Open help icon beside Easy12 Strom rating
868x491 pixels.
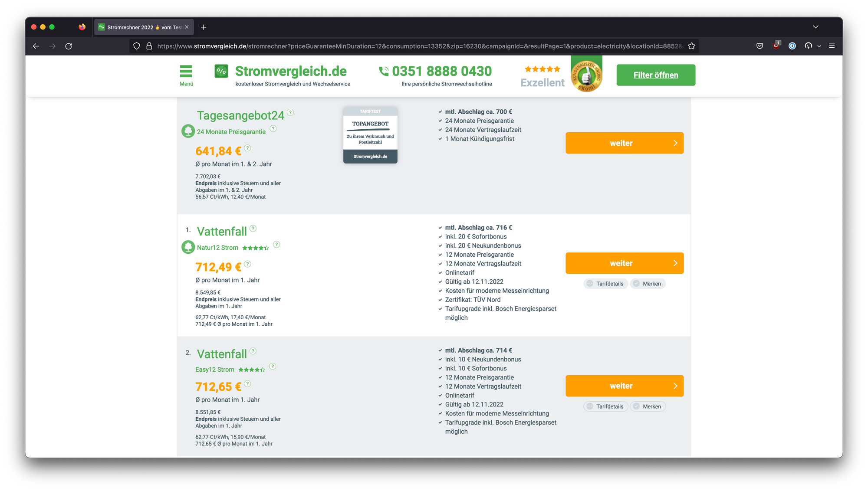coord(273,366)
